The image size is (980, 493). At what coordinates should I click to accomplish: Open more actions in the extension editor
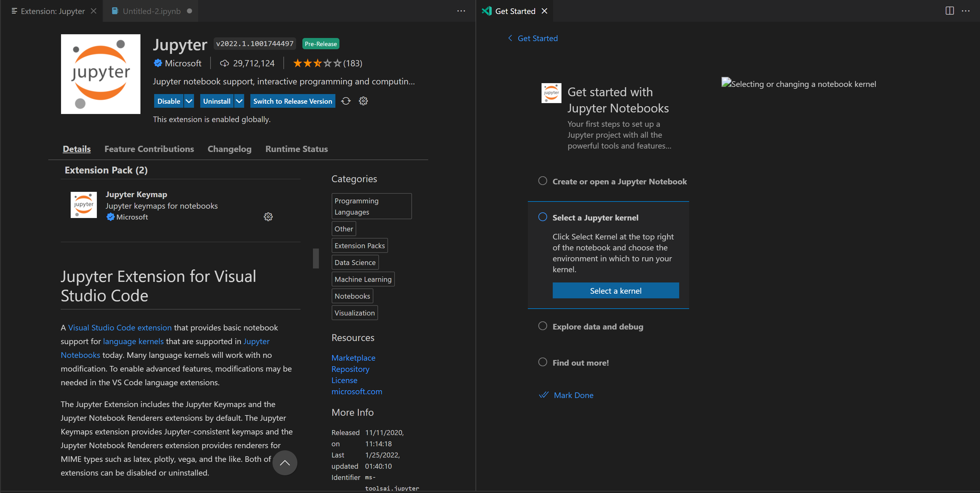(461, 11)
